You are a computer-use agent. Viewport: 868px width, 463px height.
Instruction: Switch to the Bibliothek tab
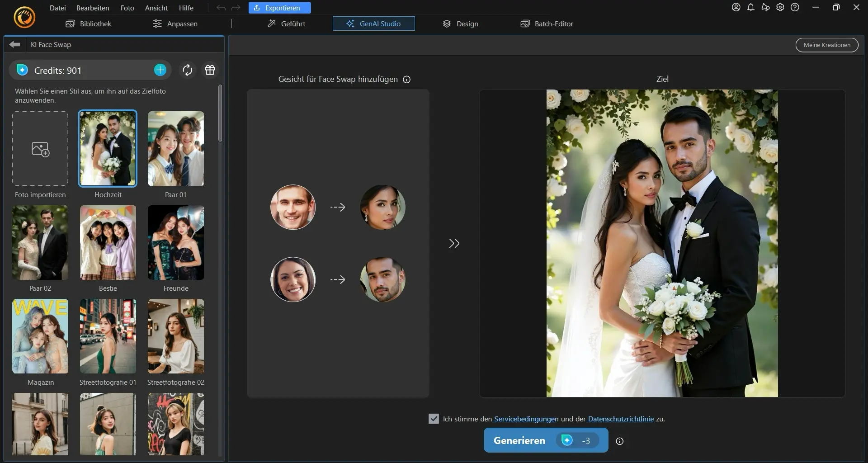pos(89,24)
